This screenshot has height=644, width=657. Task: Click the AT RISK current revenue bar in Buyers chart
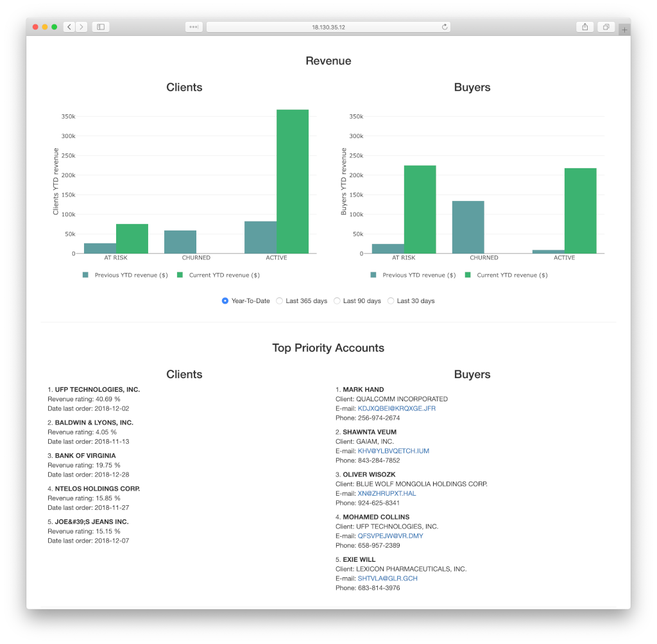[420, 209]
